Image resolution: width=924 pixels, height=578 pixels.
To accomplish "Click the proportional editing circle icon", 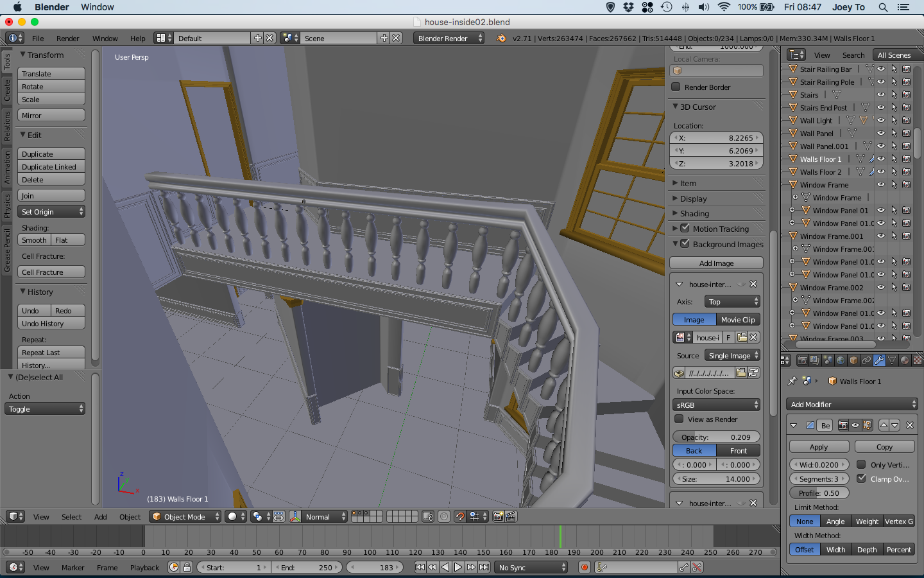I will click(444, 516).
